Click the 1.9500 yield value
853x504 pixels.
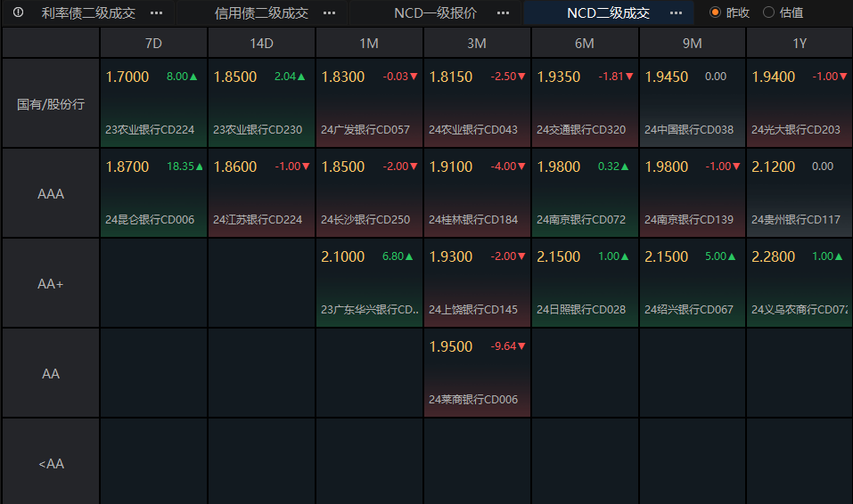coord(450,346)
